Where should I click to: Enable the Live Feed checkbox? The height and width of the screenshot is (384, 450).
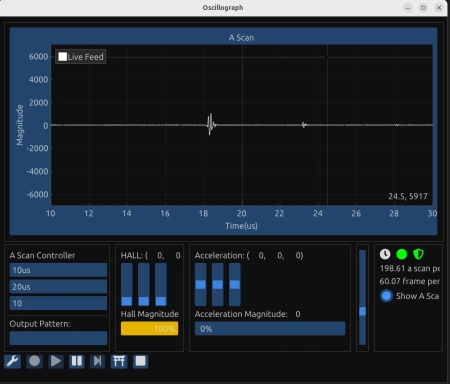(62, 57)
